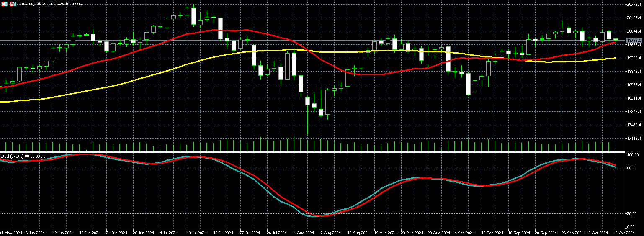
Task: Click the current price tag 19789.1
Action: pos(634,41)
